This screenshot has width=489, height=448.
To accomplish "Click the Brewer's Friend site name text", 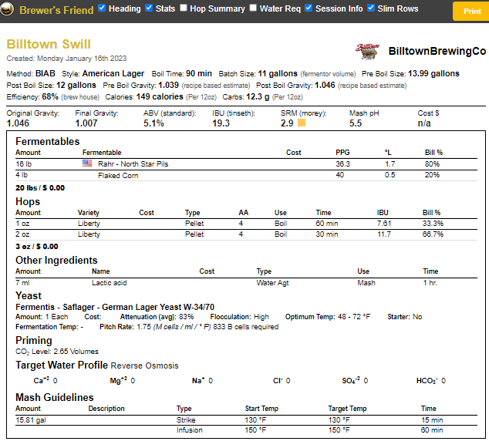I will (53, 10).
